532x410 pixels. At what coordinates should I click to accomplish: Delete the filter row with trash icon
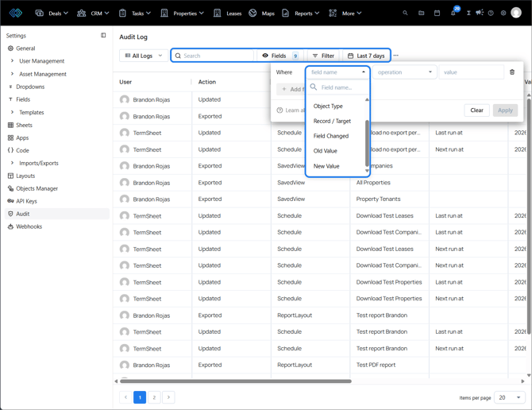(512, 72)
